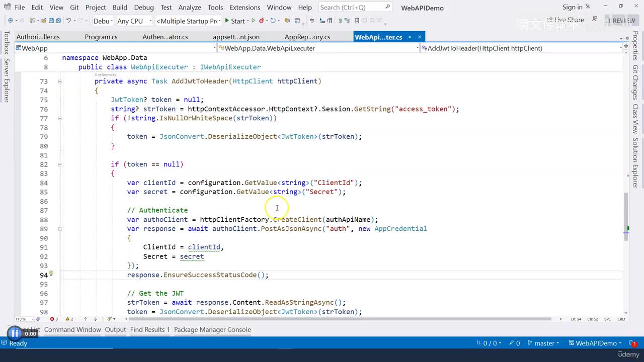Click the Save All toolbar icon

click(x=58, y=21)
